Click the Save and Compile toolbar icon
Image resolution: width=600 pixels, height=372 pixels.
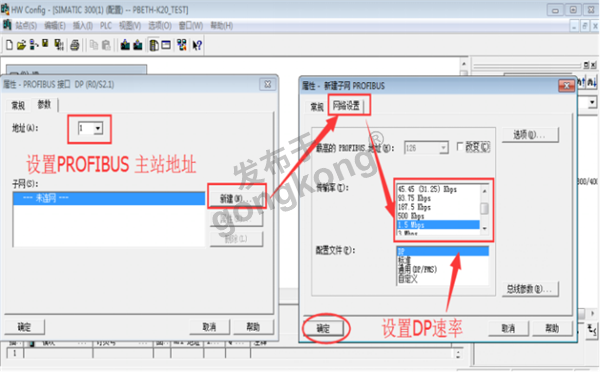[x=59, y=45]
